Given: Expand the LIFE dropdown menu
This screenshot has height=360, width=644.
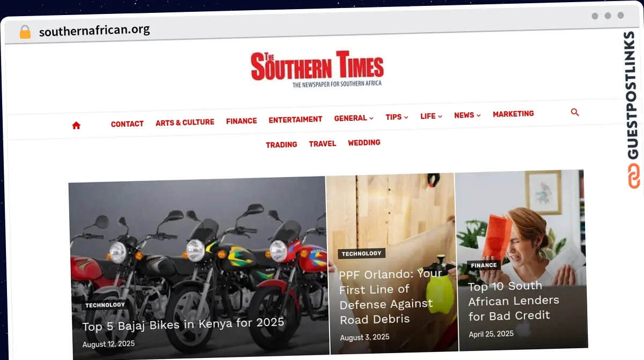Looking at the screenshot, I should (x=431, y=116).
